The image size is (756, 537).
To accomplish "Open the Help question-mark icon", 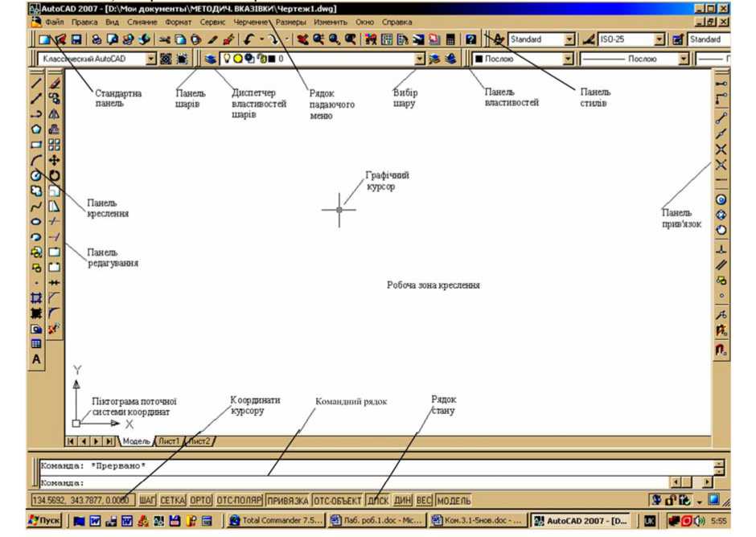I will 471,39.
